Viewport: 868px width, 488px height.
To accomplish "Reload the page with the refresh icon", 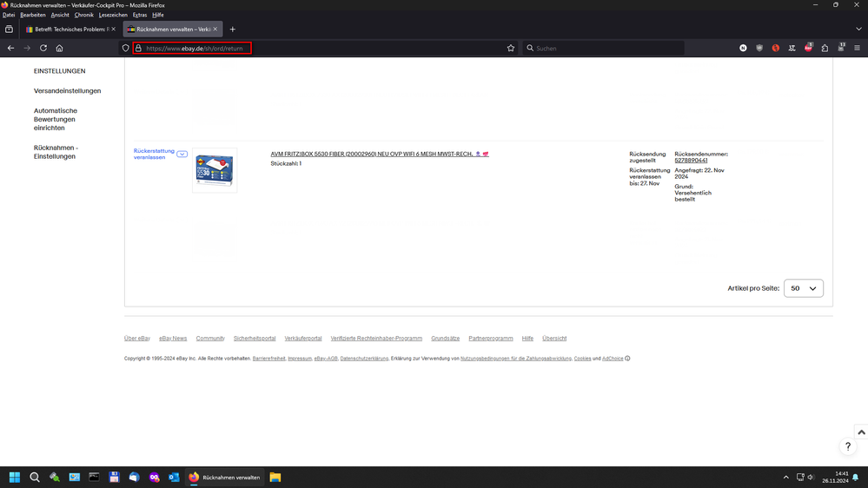I will coord(43,49).
